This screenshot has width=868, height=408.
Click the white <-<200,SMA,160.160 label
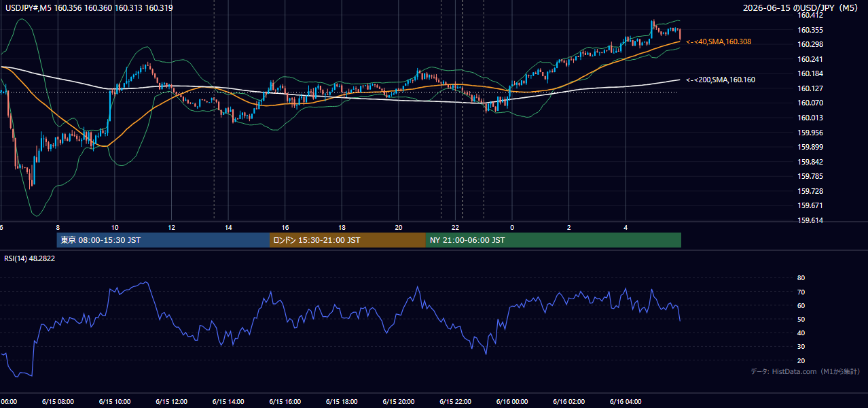click(721, 80)
